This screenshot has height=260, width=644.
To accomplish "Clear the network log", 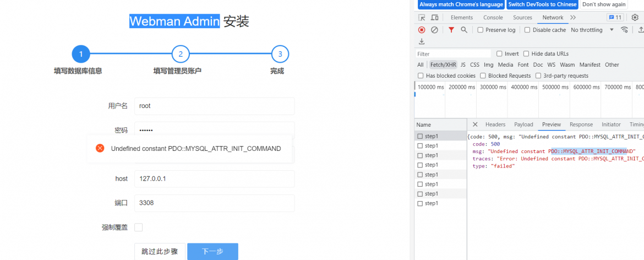I will pos(434,30).
